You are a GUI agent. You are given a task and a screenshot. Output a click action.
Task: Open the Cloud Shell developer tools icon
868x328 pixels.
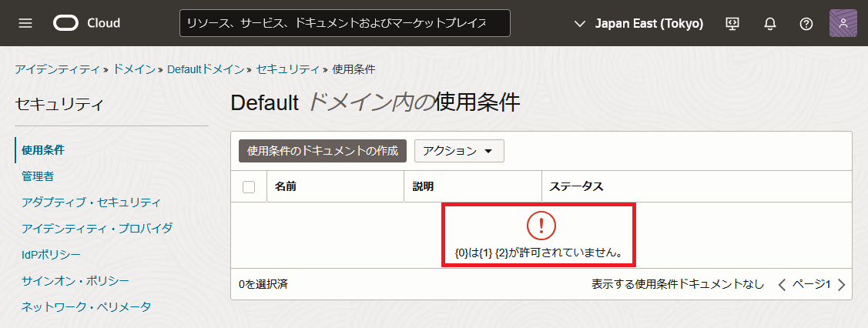click(732, 23)
